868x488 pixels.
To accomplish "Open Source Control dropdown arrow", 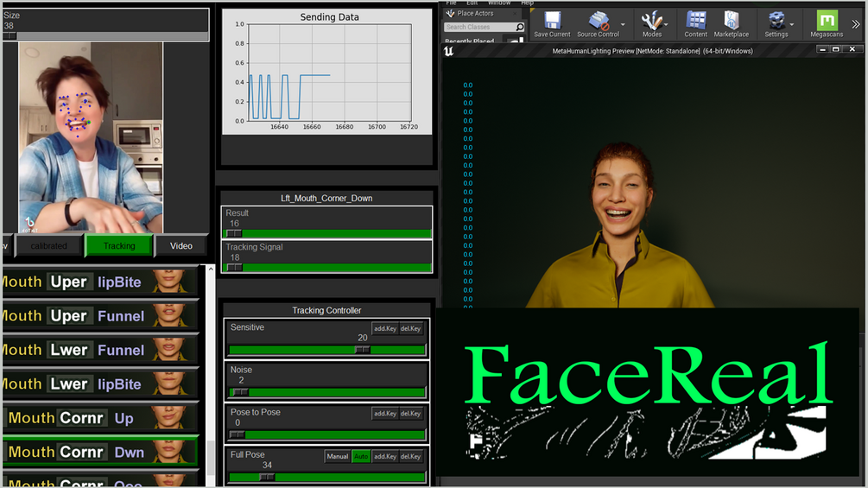I will [x=623, y=24].
